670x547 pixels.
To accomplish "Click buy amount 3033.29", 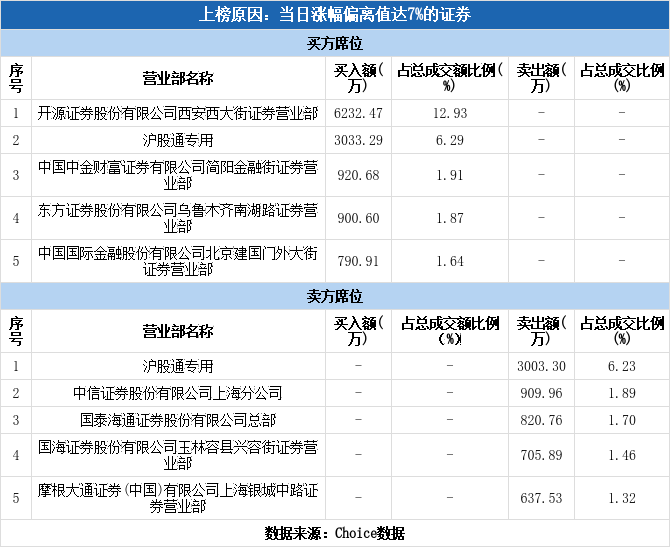I will coord(358,140).
